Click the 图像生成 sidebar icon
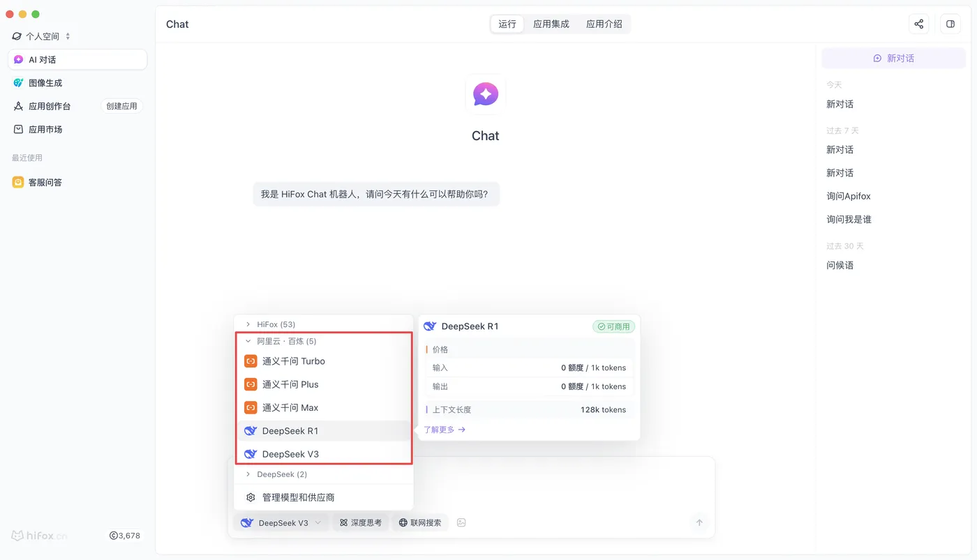Screen dimensions: 977x560 point(19,83)
